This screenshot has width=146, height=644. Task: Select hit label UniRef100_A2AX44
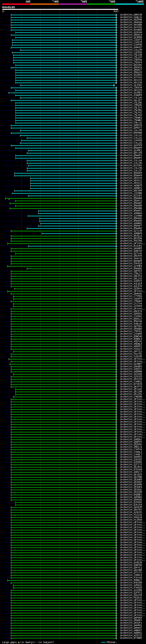tap(131, 32)
